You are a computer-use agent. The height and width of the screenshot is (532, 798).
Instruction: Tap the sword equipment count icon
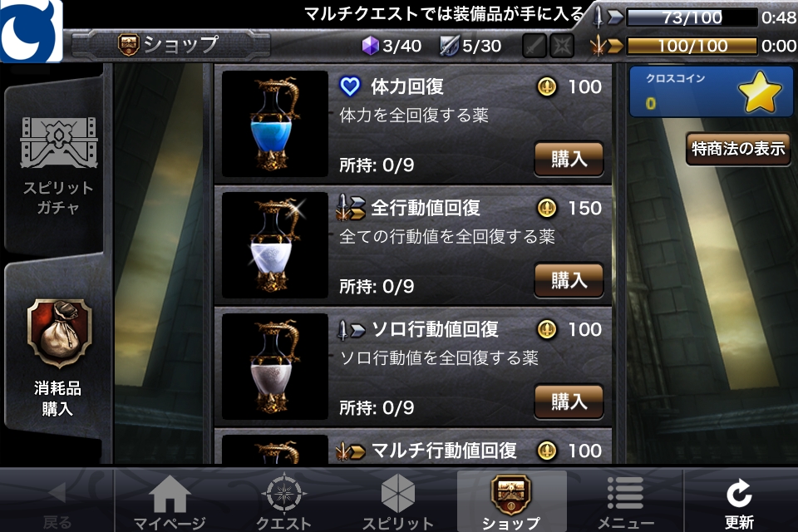click(x=450, y=46)
